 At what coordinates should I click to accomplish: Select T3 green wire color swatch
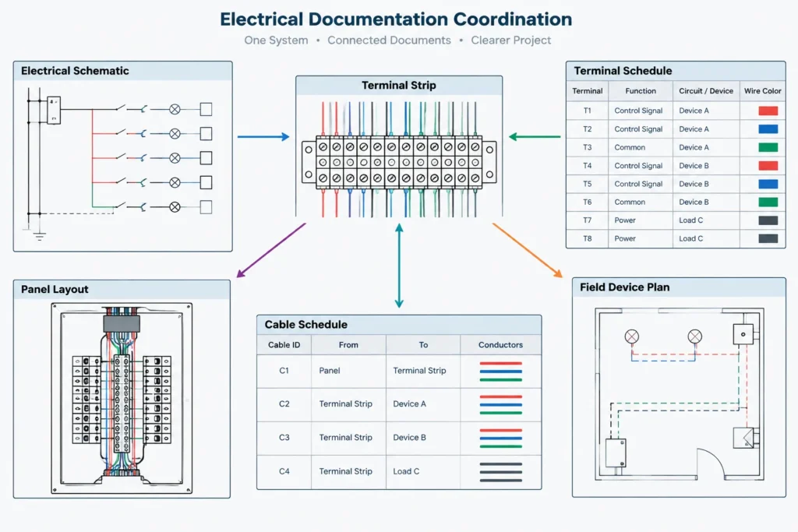pyautogui.click(x=768, y=147)
